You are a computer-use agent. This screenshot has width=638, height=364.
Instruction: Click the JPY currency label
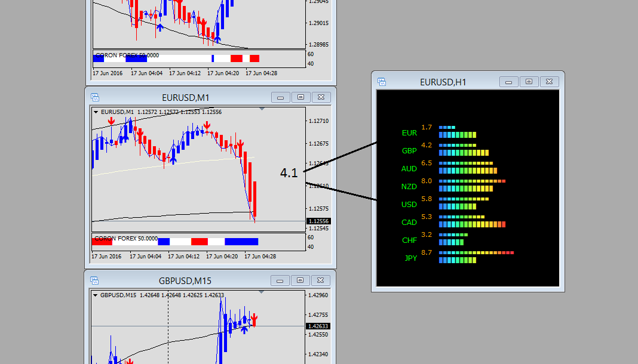point(411,258)
